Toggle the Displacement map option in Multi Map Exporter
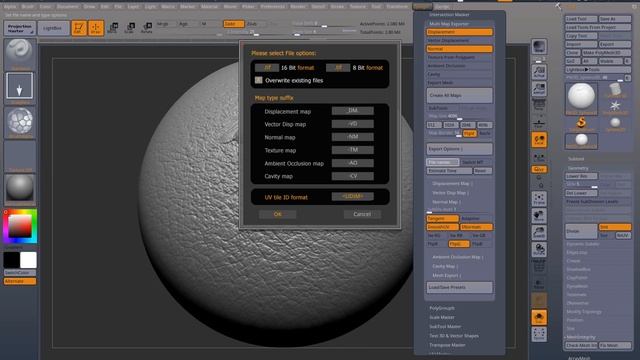This screenshot has width=640, height=360. [459, 32]
